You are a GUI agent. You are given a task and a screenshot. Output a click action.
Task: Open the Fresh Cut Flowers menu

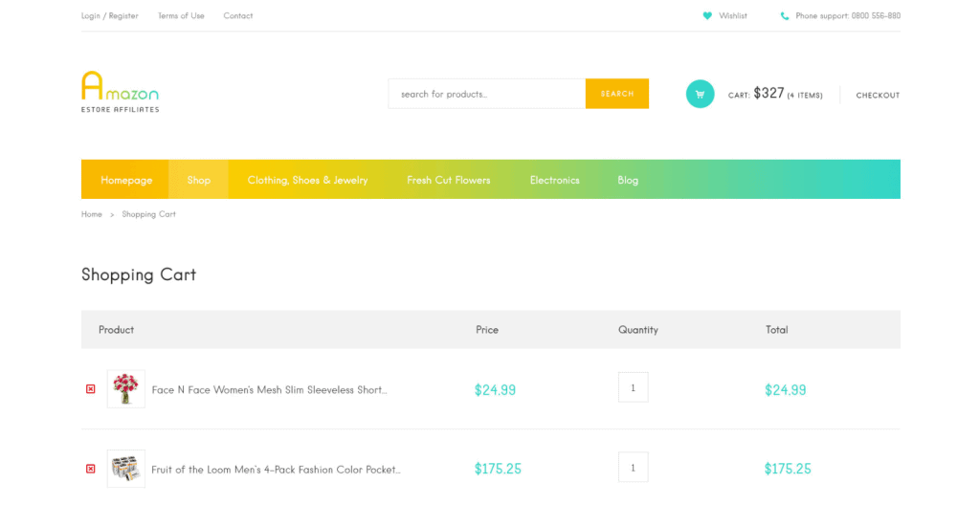(449, 180)
